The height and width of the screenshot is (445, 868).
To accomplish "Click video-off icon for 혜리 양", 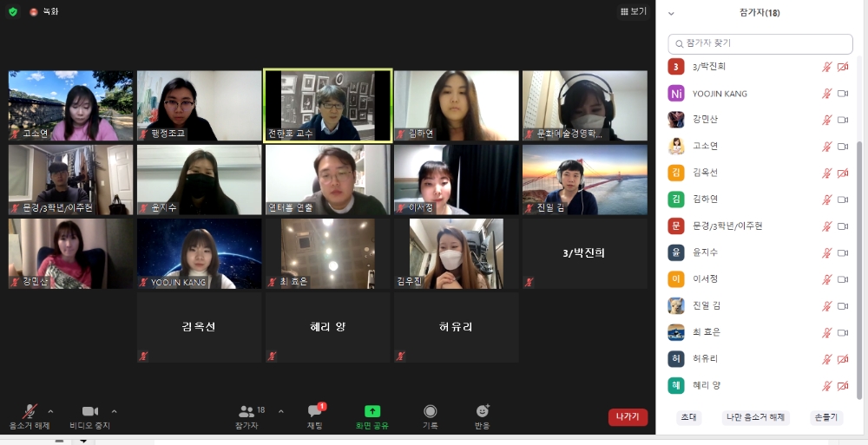I will coord(843,386).
